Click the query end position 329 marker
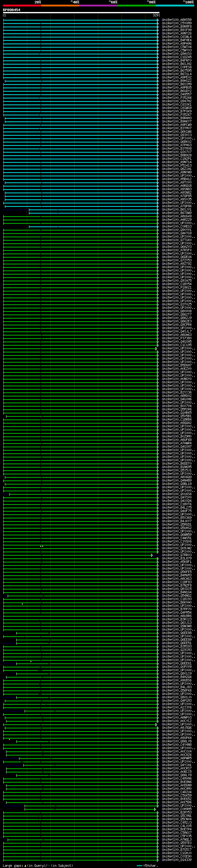 pos(155,15)
